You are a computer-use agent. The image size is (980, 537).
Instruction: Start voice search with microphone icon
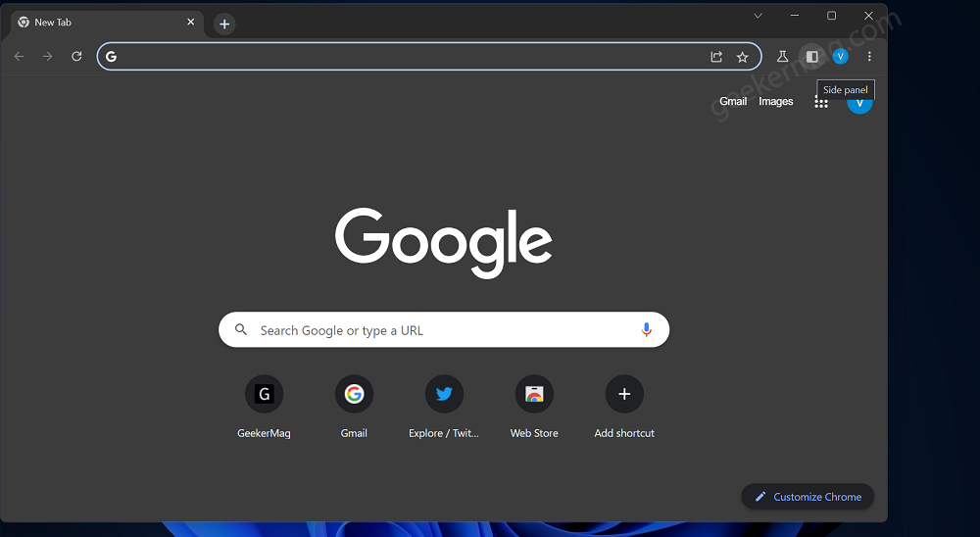(x=646, y=330)
